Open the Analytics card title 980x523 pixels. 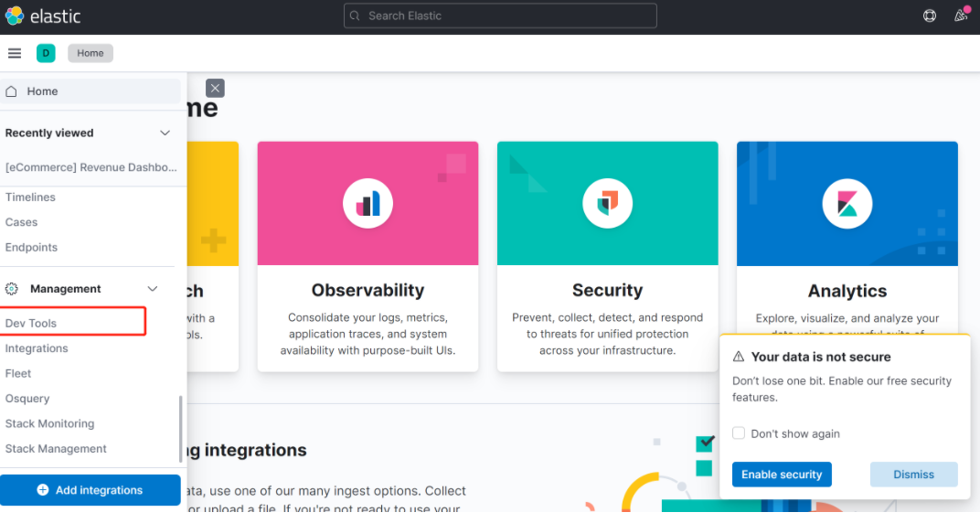pyautogui.click(x=847, y=291)
